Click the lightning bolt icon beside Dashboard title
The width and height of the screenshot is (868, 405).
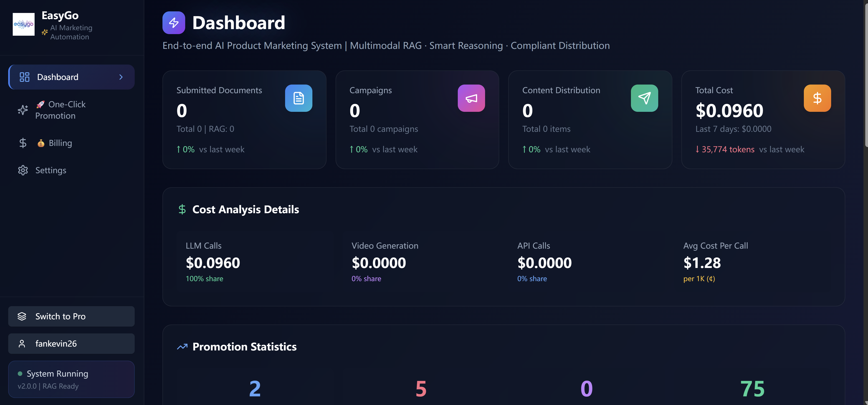point(174,22)
